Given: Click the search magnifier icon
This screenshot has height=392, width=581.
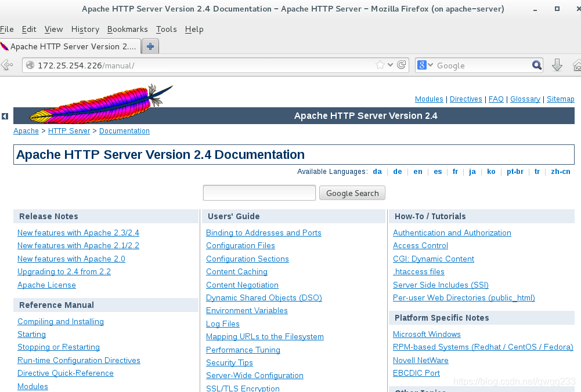Looking at the screenshot, I should point(536,65).
